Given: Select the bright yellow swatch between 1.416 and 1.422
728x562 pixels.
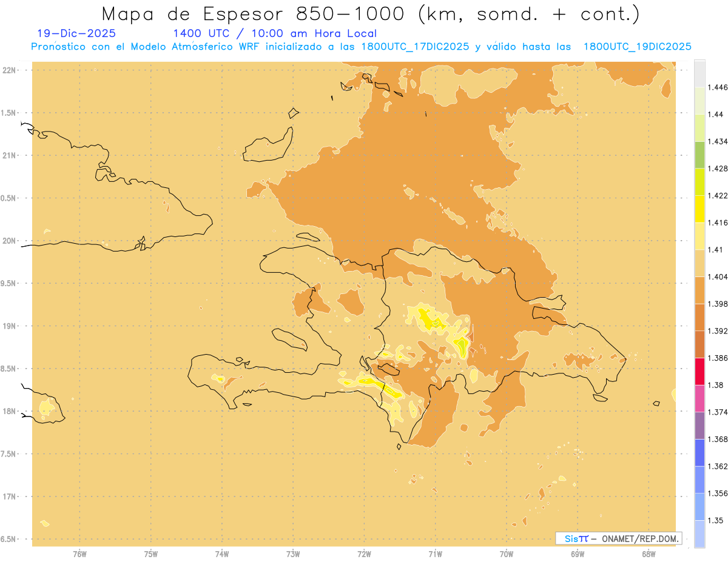Looking at the screenshot, I should coord(699,209).
